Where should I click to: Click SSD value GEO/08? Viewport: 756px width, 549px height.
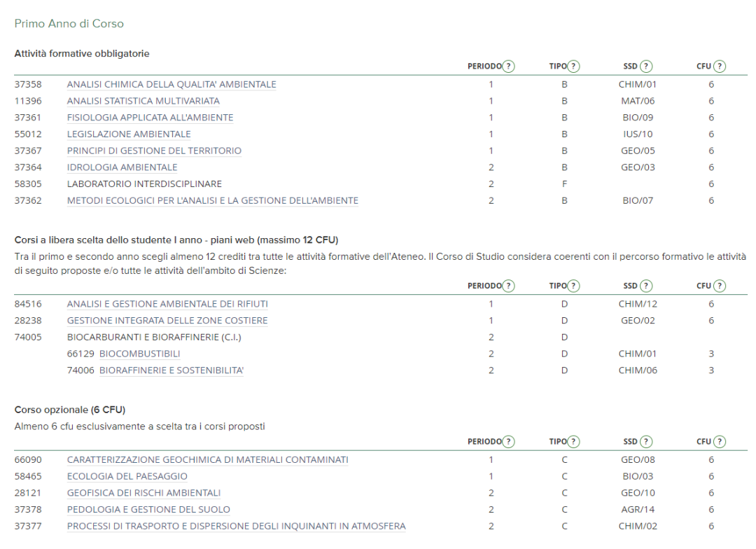click(x=638, y=460)
